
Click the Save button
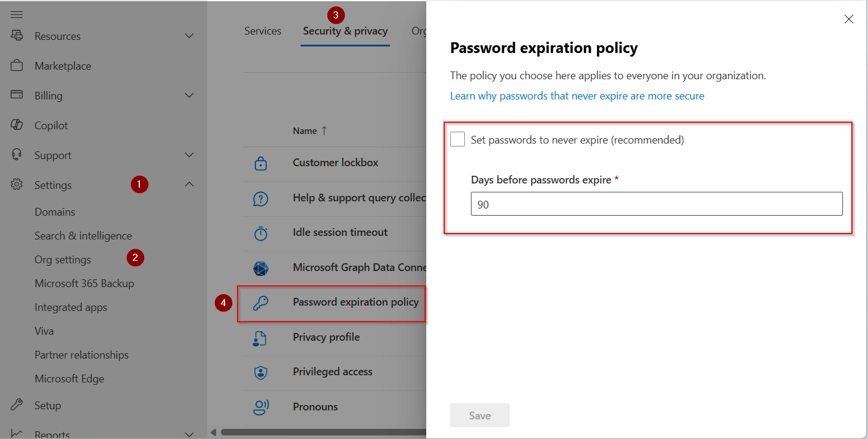[x=479, y=415]
